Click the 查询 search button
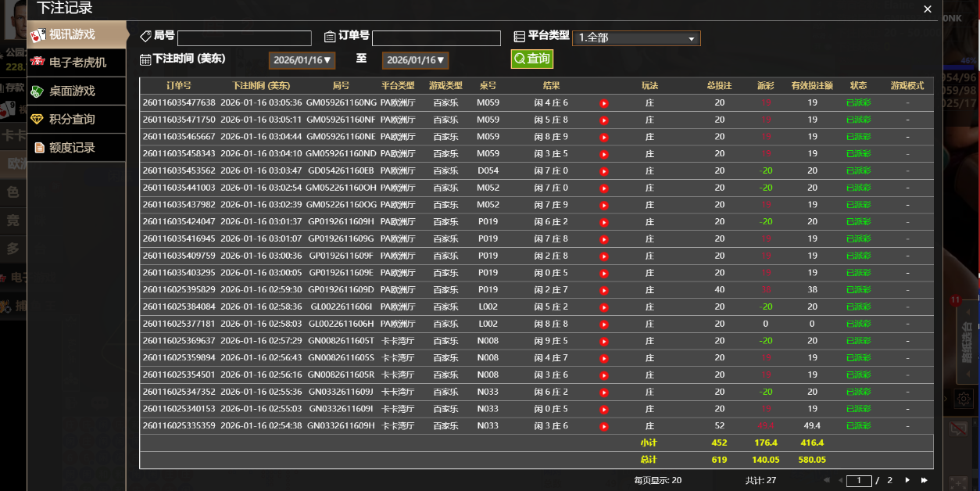 pyautogui.click(x=531, y=59)
